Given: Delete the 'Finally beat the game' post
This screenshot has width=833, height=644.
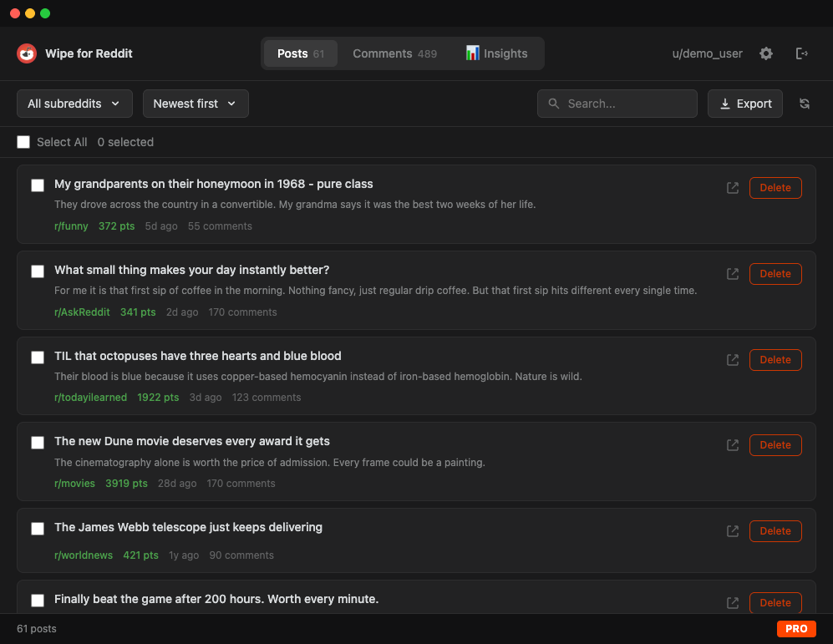Looking at the screenshot, I should (775, 602).
